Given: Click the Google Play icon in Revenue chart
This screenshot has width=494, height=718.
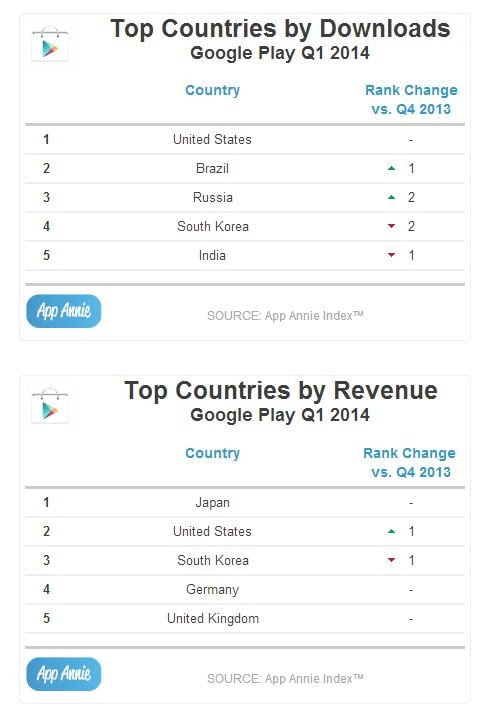Looking at the screenshot, I should 50,406.
